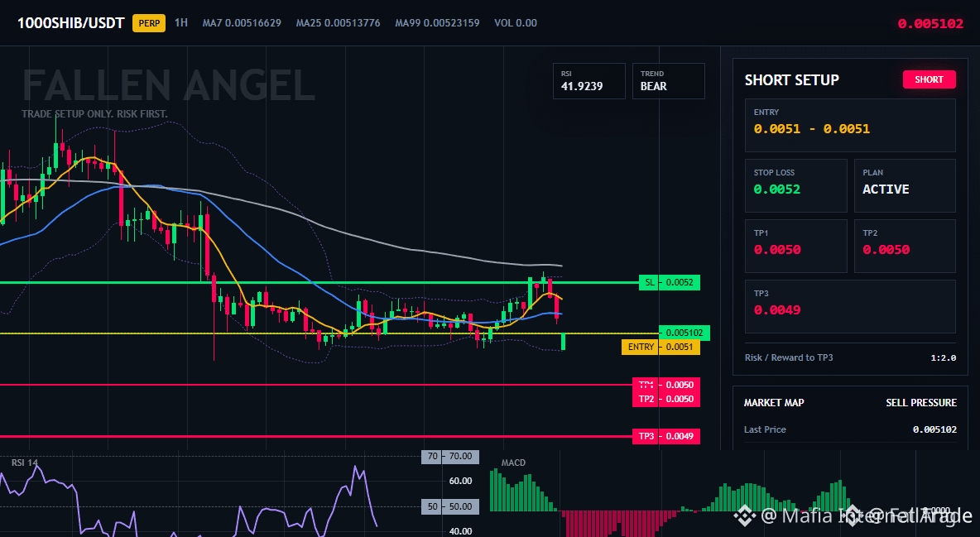Click the TREND BEAR info box

click(668, 80)
